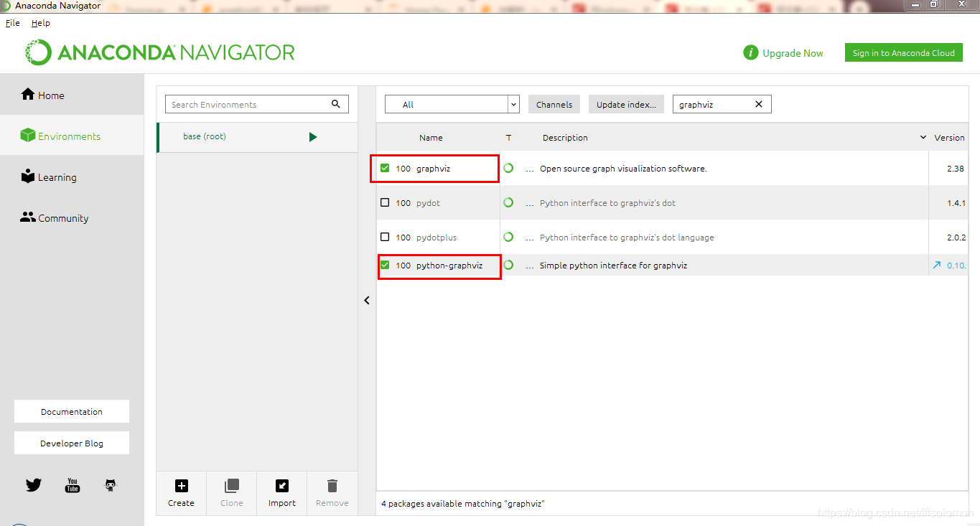The height and width of the screenshot is (526, 980).
Task: Click the version value 1.4.1
Action: [956, 202]
